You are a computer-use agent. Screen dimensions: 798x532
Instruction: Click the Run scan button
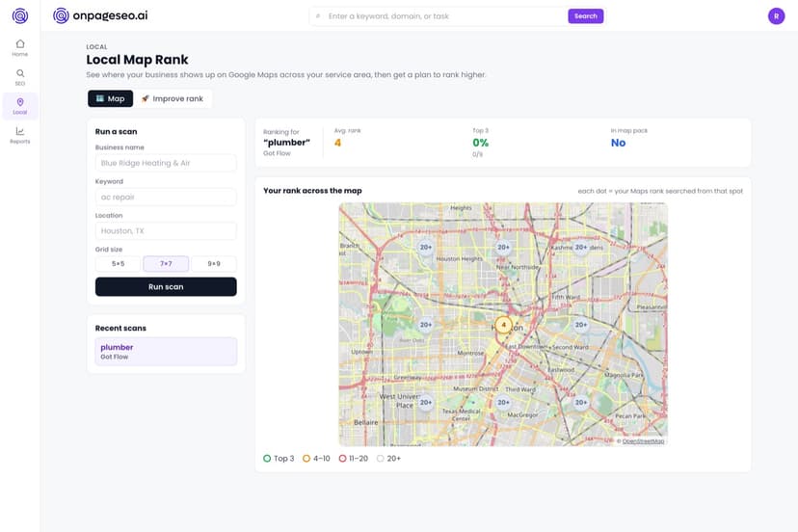pyautogui.click(x=166, y=286)
